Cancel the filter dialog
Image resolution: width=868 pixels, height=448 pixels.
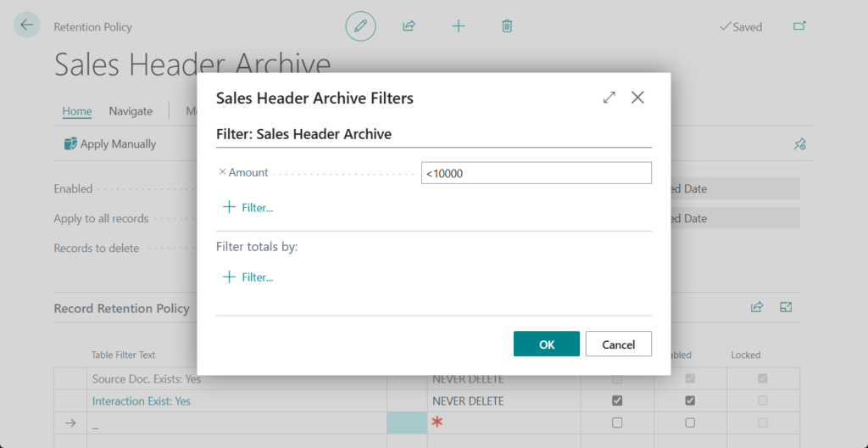(618, 344)
